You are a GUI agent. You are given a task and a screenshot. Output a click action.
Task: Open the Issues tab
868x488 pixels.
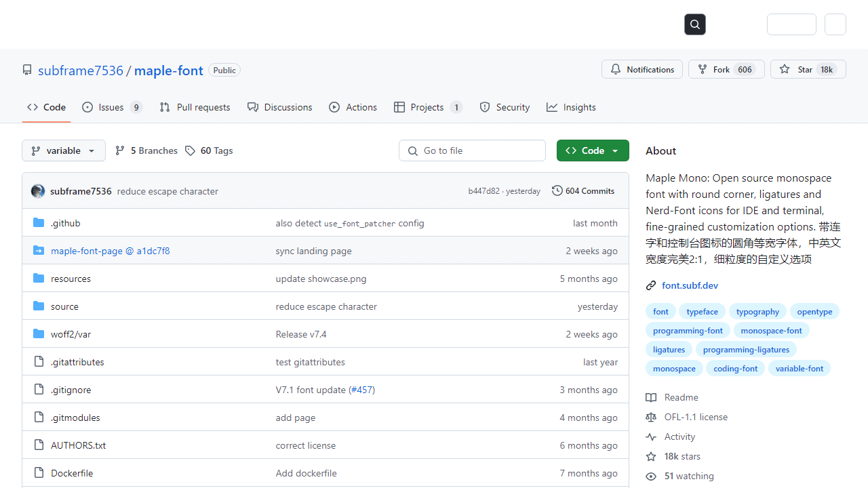tap(112, 107)
